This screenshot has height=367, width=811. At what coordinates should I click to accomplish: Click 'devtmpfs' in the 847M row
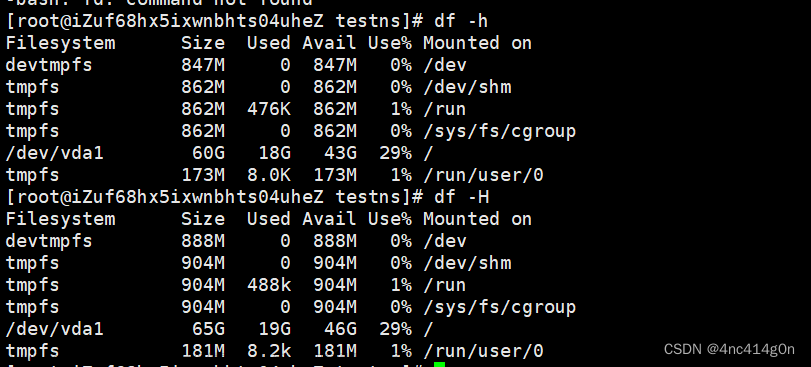[x=49, y=65]
